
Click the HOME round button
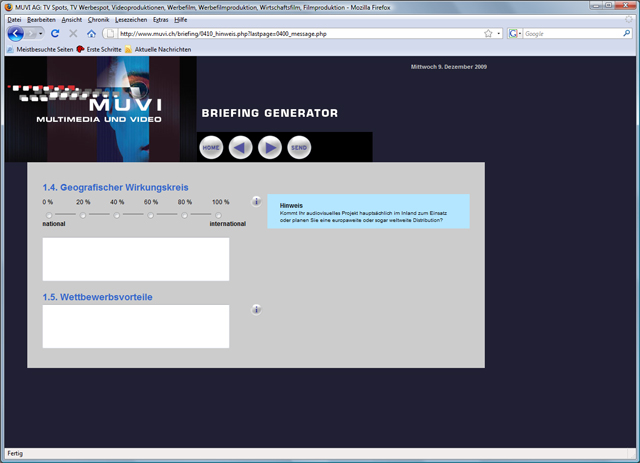(x=211, y=148)
